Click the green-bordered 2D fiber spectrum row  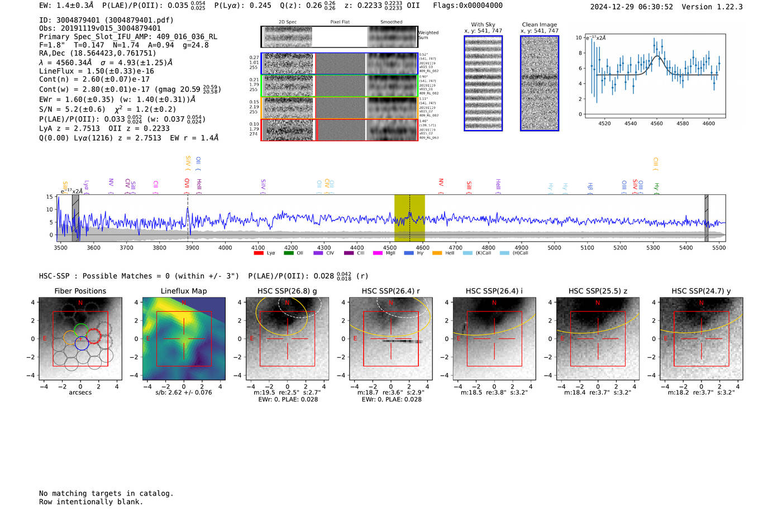[x=340, y=86]
